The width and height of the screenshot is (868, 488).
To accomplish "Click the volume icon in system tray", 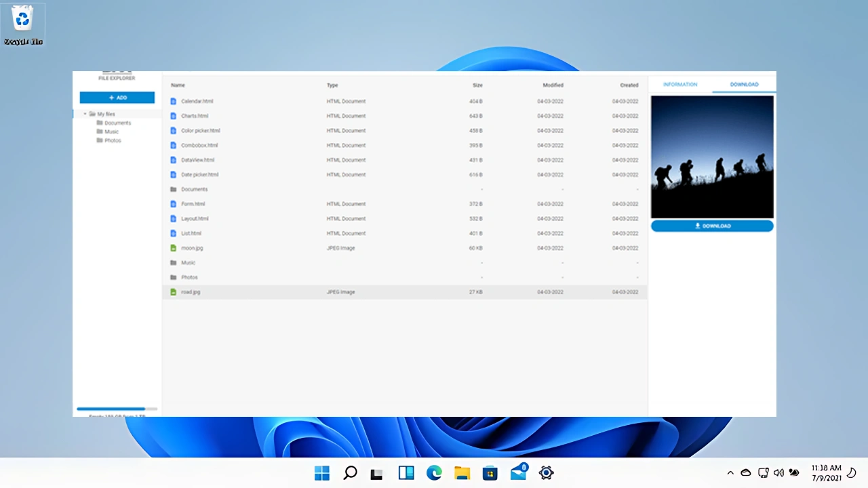I will [x=778, y=473].
